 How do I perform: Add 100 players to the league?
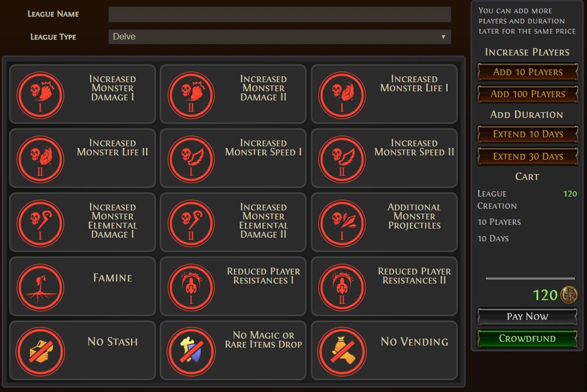click(x=528, y=93)
